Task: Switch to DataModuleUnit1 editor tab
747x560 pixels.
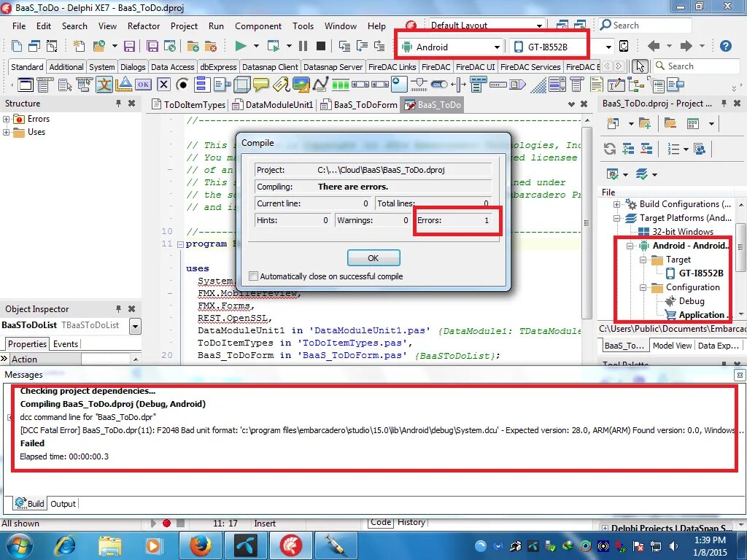Action: pos(273,105)
